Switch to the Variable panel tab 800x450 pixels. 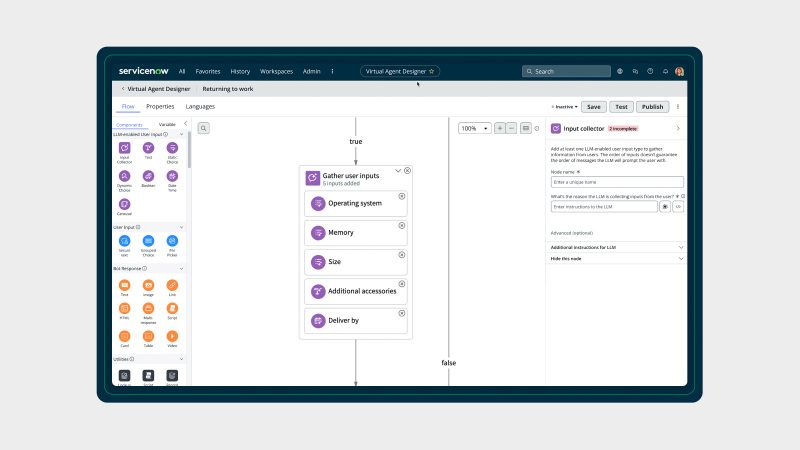167,124
